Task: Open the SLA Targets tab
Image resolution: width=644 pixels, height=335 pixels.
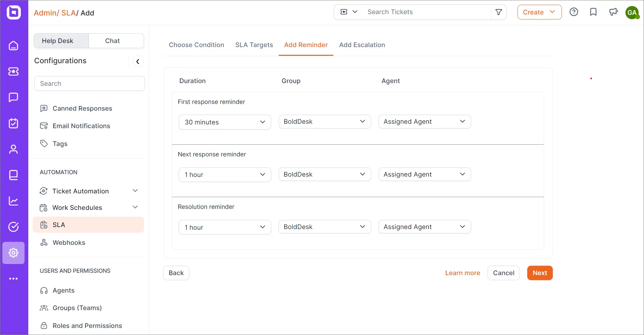Action: [x=254, y=45]
